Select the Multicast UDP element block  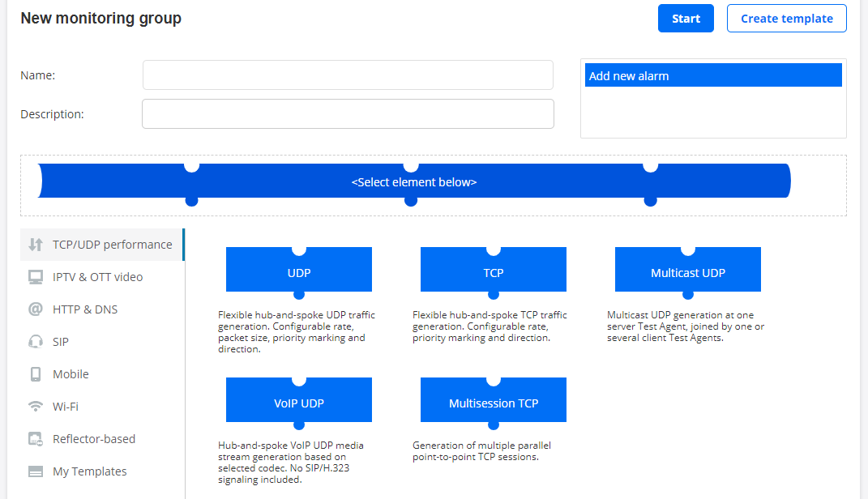[687, 273]
